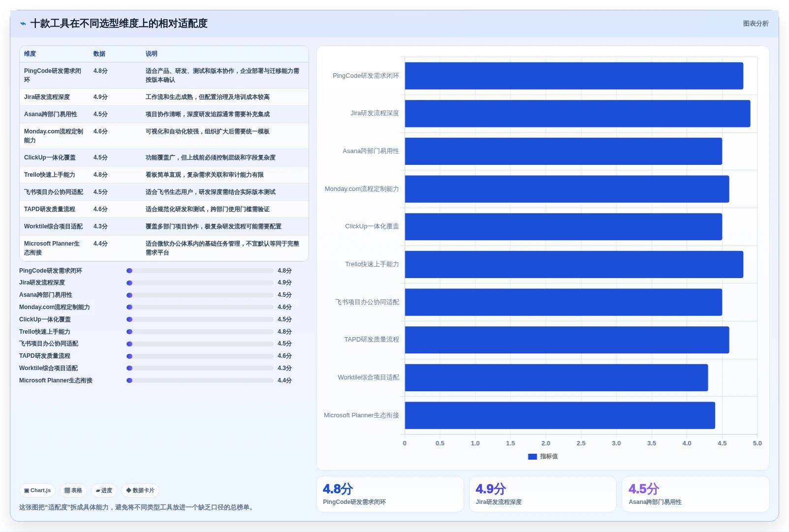Click the blue lightning icon beside the title

coord(23,24)
